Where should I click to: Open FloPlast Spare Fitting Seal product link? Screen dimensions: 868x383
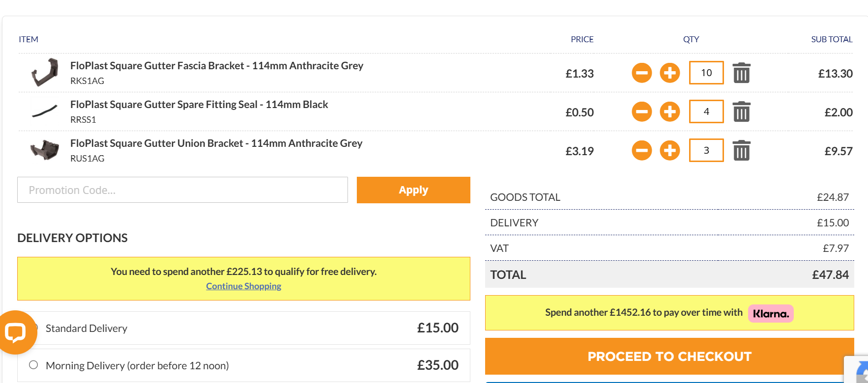[199, 105]
